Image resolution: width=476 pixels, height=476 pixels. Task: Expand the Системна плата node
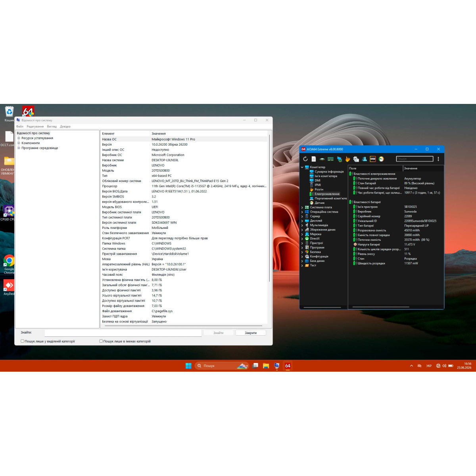click(x=302, y=207)
